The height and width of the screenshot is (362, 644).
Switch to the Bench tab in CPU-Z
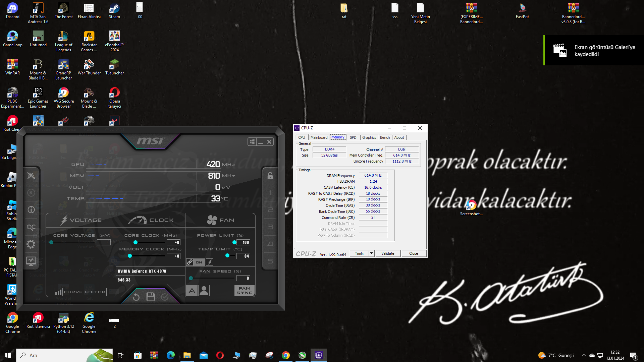tap(385, 137)
